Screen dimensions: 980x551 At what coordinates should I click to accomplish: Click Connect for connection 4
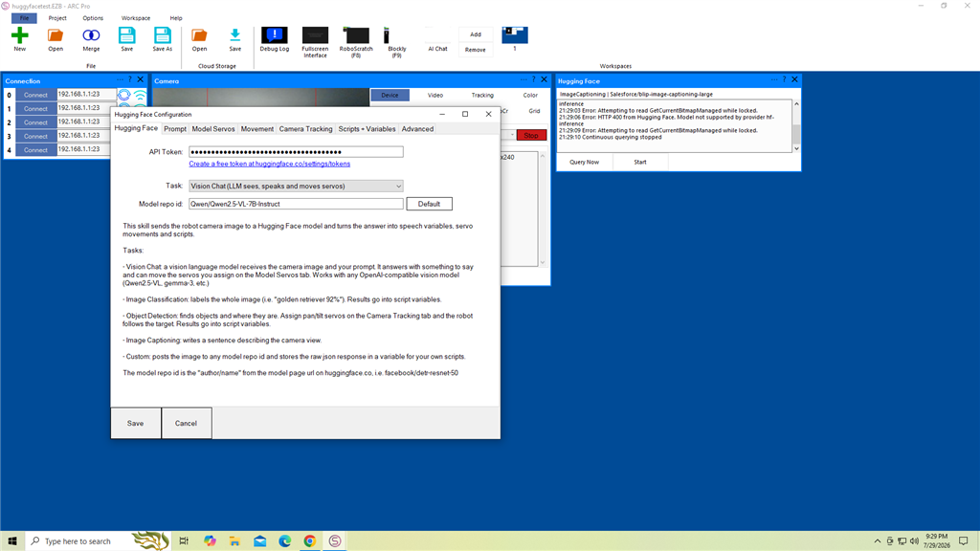(x=35, y=150)
